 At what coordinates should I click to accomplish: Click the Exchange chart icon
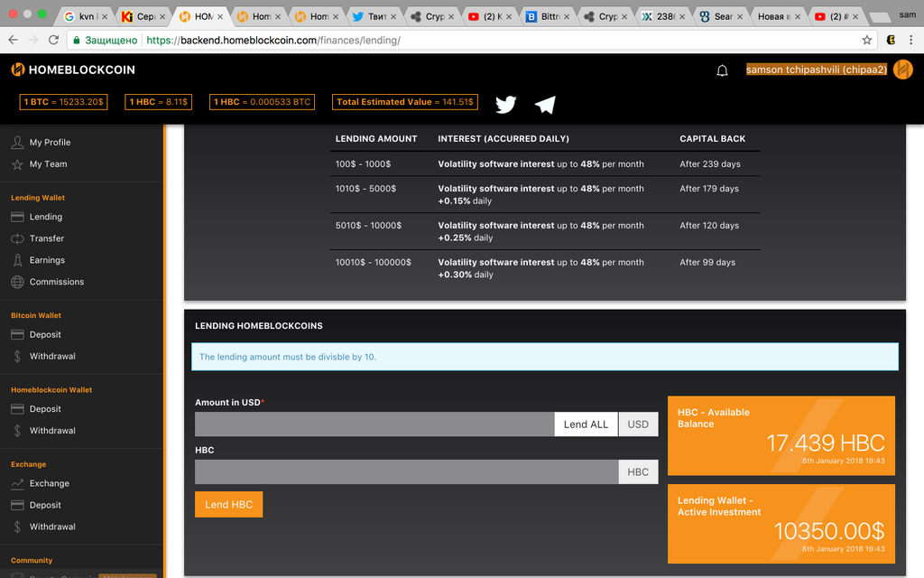18,484
